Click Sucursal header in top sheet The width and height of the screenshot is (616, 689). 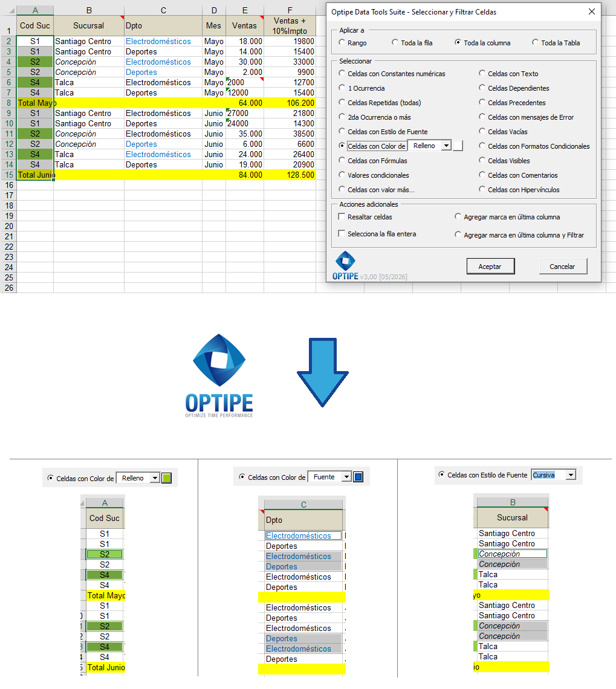pos(89,25)
